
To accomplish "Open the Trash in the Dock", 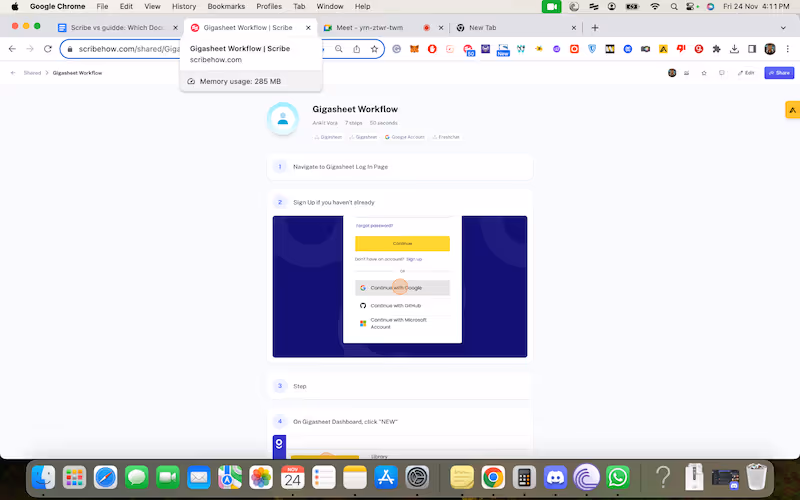I will tap(757, 477).
